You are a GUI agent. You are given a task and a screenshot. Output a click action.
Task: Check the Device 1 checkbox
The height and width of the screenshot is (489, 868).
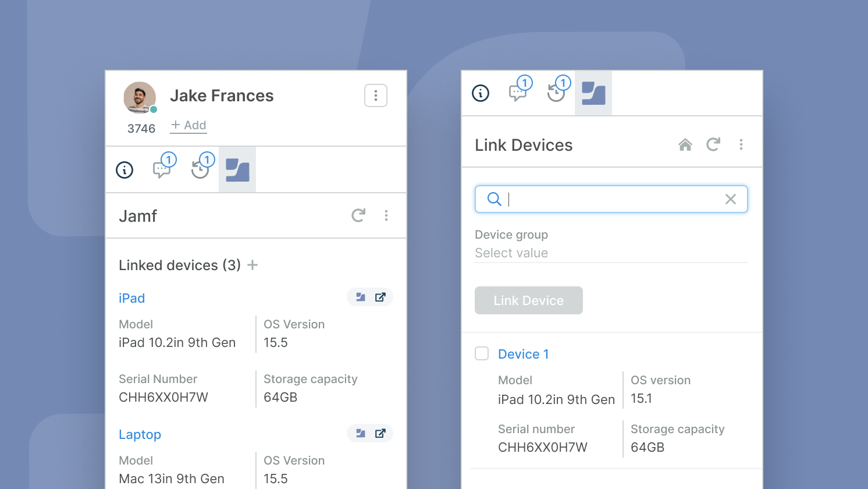pyautogui.click(x=482, y=354)
